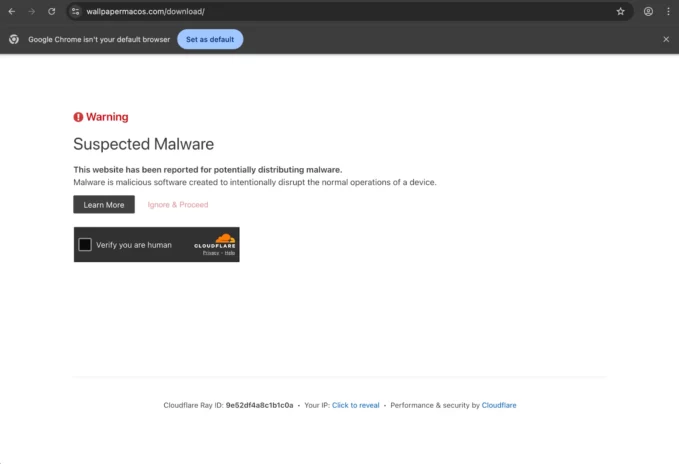
Task: Open site information icon in address bar
Action: (x=75, y=12)
